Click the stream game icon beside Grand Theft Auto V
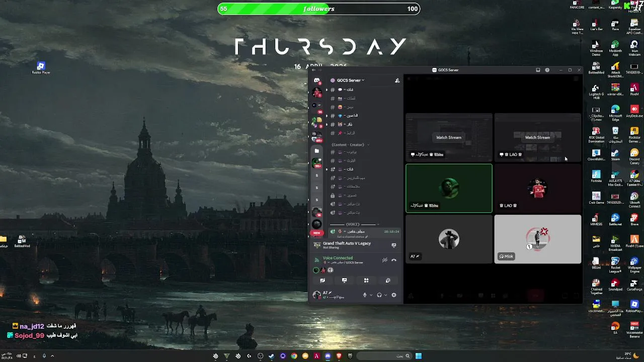Viewport: 644px width, 362px height. point(394,245)
